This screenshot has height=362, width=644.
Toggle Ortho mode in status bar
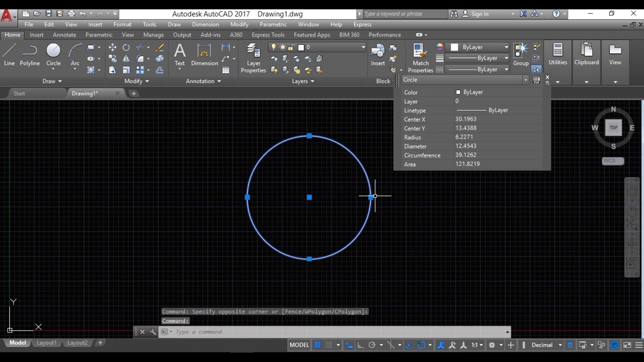click(x=360, y=345)
